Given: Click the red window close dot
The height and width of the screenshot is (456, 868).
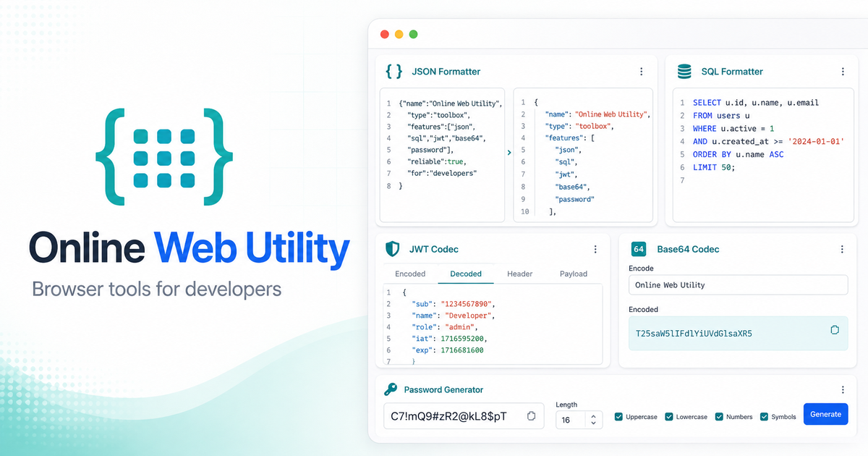Looking at the screenshot, I should tap(384, 34).
